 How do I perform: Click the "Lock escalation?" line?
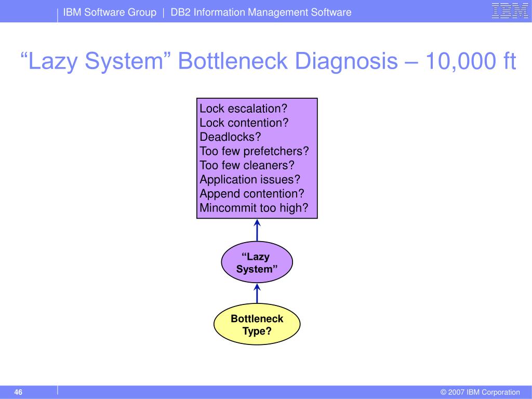click(x=243, y=109)
